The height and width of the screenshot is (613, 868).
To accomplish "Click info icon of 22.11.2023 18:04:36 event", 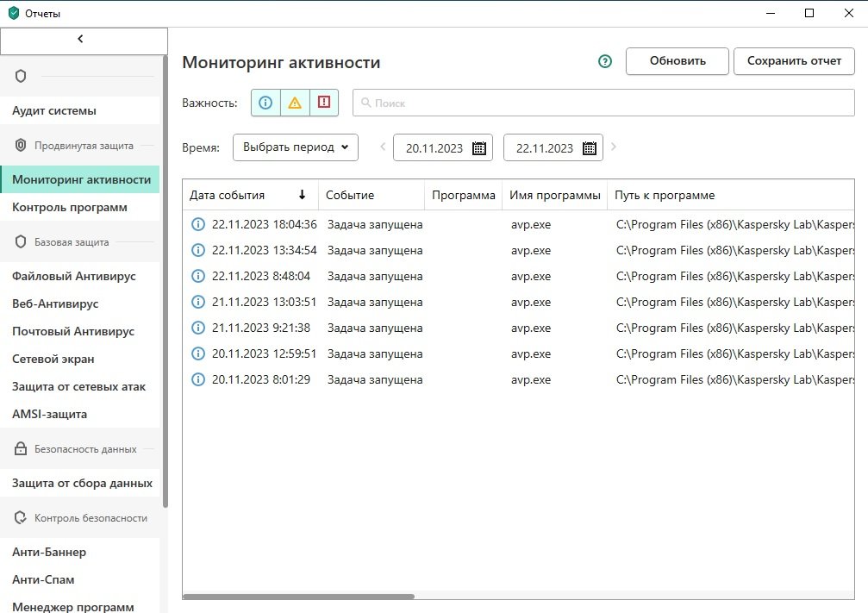I will (x=198, y=224).
